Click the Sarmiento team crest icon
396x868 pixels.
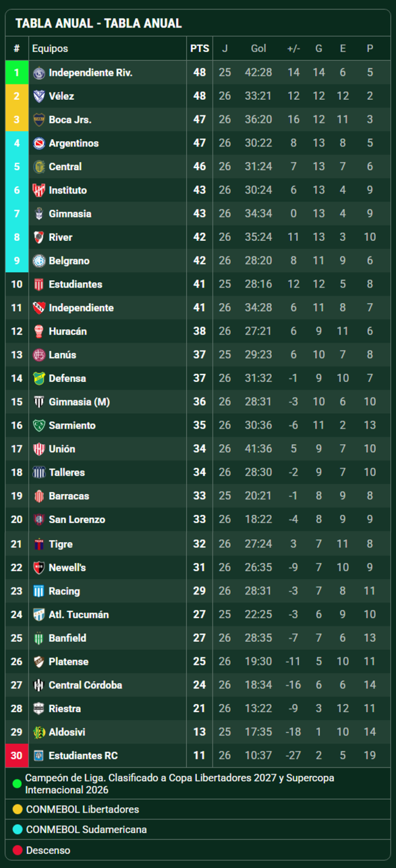click(x=39, y=425)
